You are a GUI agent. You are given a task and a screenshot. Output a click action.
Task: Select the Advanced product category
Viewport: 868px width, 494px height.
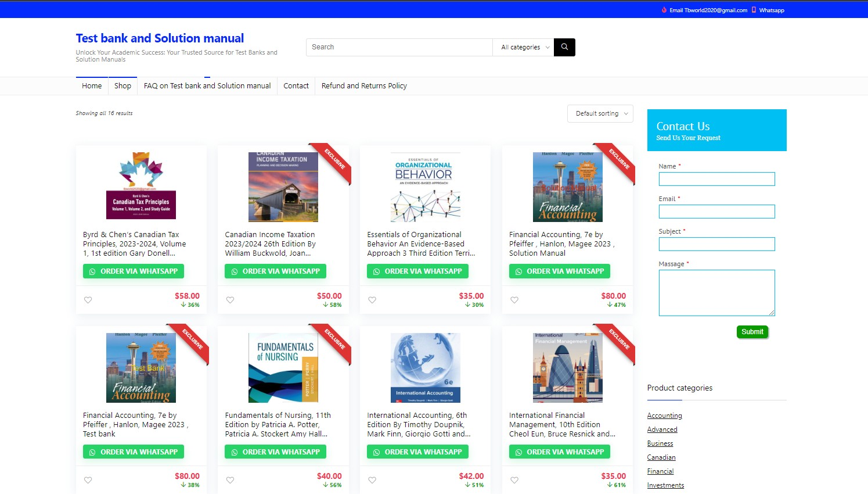662,429
